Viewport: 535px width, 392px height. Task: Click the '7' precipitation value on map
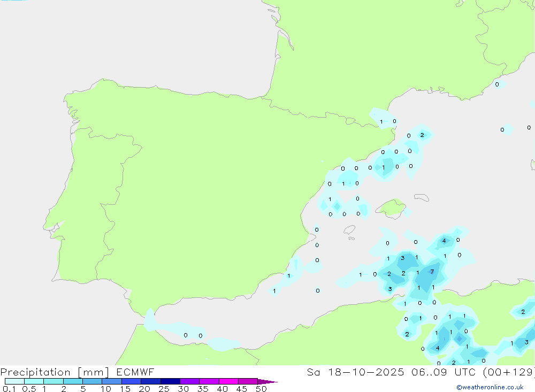432,272
